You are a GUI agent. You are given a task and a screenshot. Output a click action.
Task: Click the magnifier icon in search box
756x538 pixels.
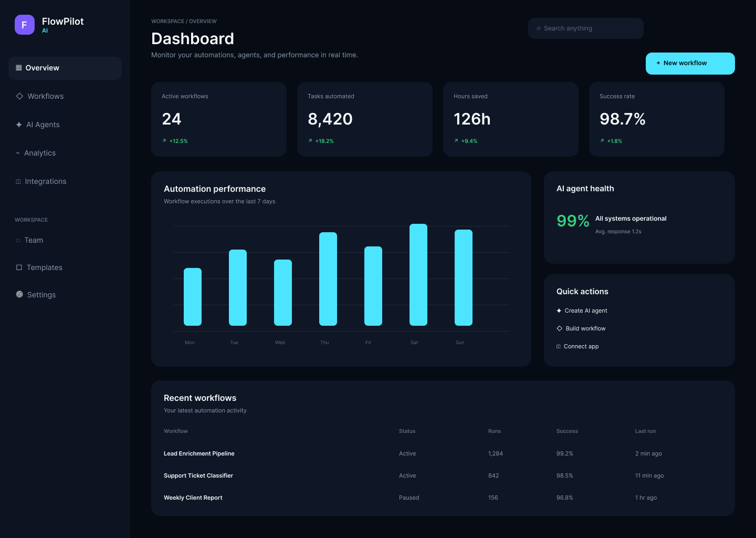coord(539,28)
